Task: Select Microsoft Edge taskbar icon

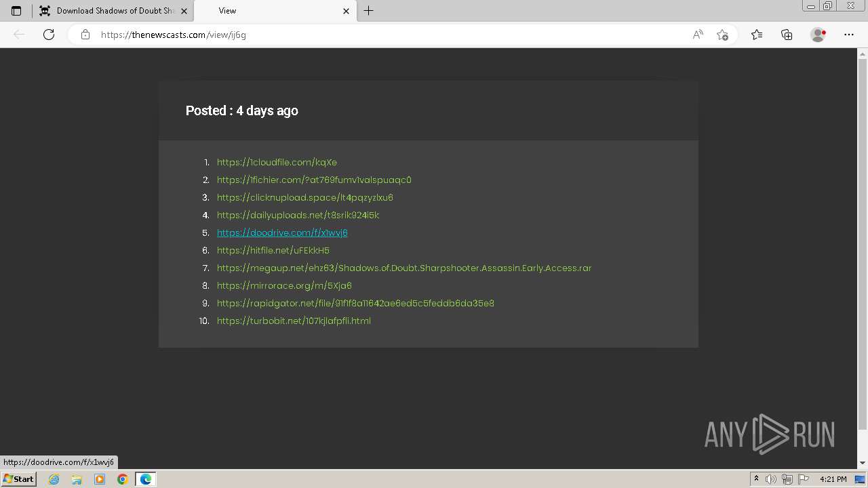Action: point(146,479)
